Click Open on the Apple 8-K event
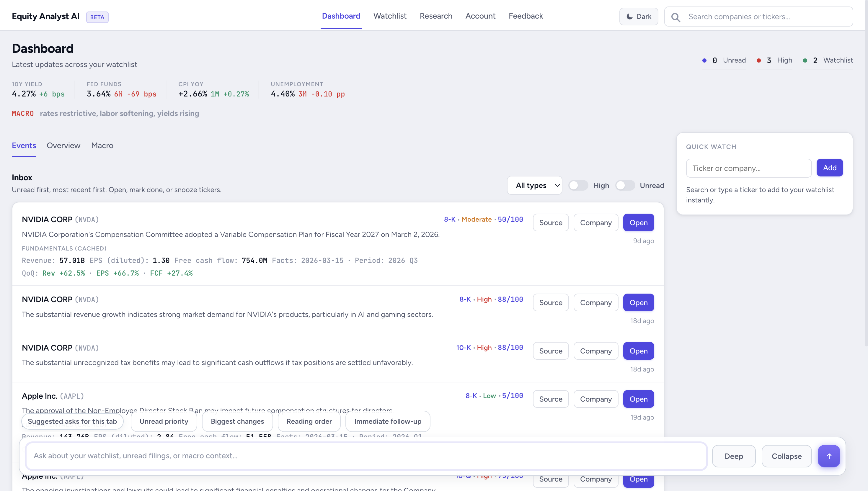868x491 pixels. click(x=639, y=399)
